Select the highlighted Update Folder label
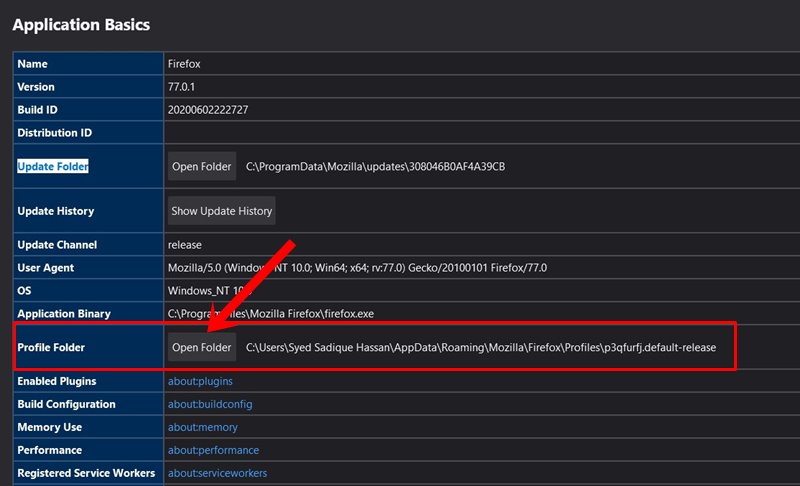The width and height of the screenshot is (800, 486). pos(53,166)
